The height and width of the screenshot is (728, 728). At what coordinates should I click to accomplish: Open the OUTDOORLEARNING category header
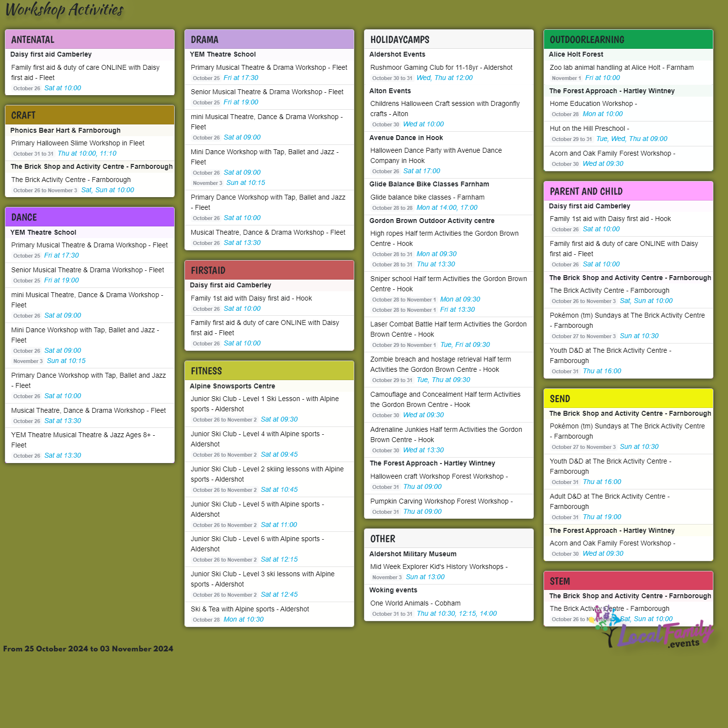click(x=628, y=40)
